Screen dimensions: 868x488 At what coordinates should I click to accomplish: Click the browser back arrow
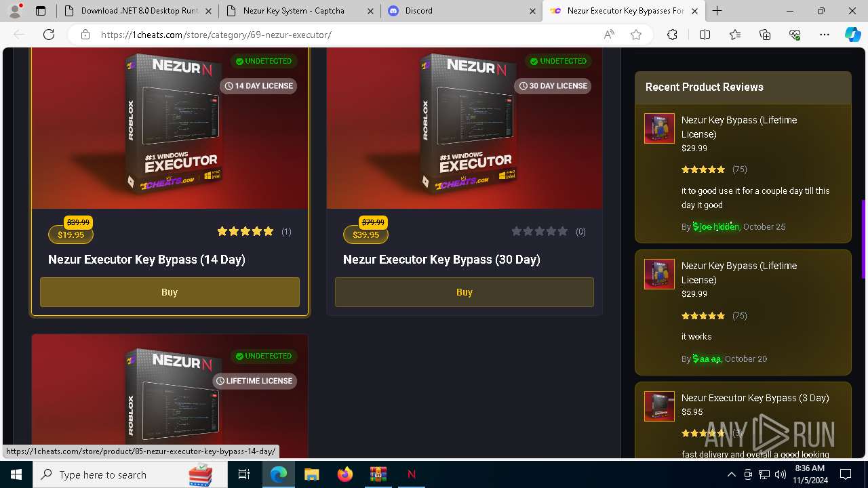pyautogui.click(x=19, y=35)
